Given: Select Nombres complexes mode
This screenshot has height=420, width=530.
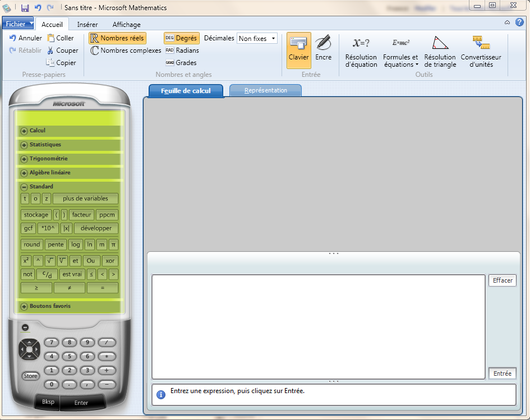Looking at the screenshot, I should [126, 50].
